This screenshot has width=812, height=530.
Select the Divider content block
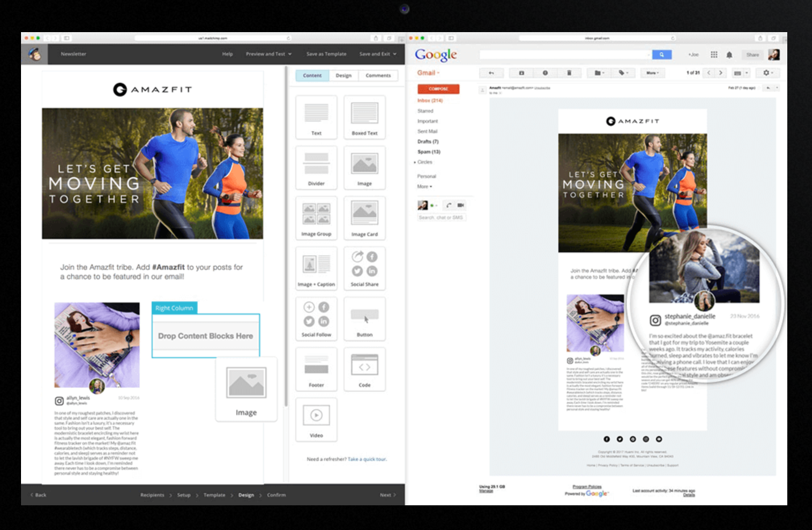click(x=316, y=168)
